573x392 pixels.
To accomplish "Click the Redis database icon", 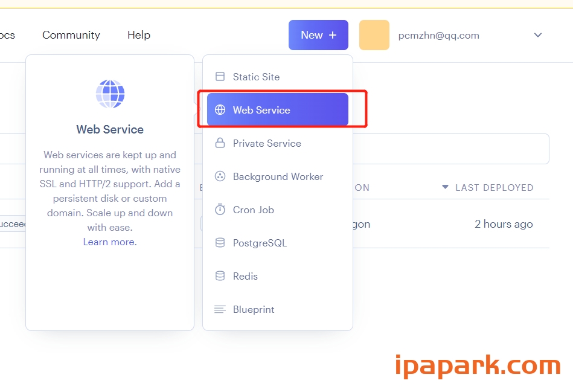I will point(220,276).
